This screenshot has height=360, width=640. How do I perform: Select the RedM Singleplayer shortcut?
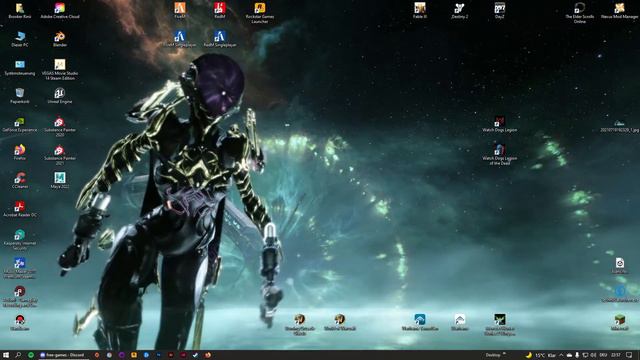[220, 39]
